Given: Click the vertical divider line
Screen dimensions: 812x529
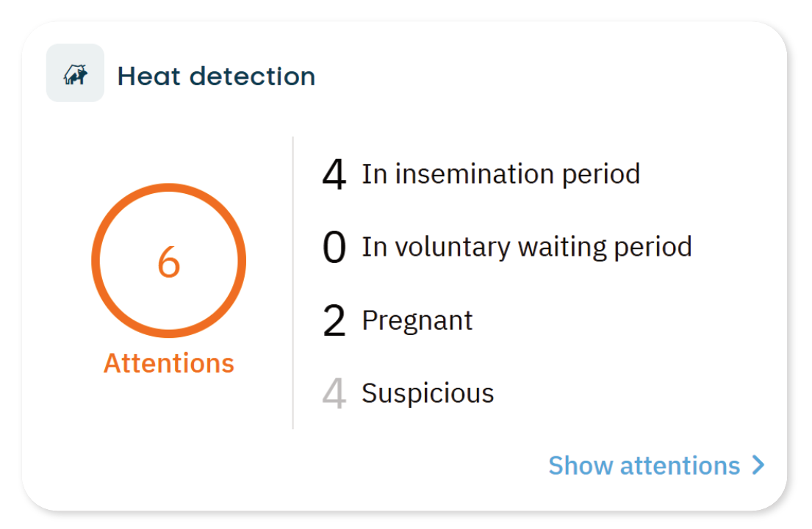Looking at the screenshot, I should tap(293, 283).
